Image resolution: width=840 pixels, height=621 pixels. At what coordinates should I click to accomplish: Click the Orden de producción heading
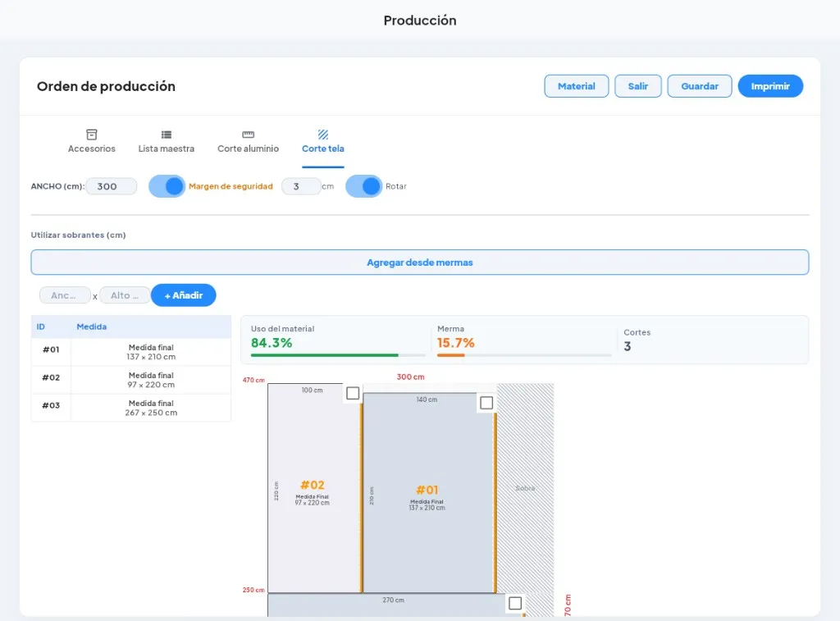click(x=106, y=86)
